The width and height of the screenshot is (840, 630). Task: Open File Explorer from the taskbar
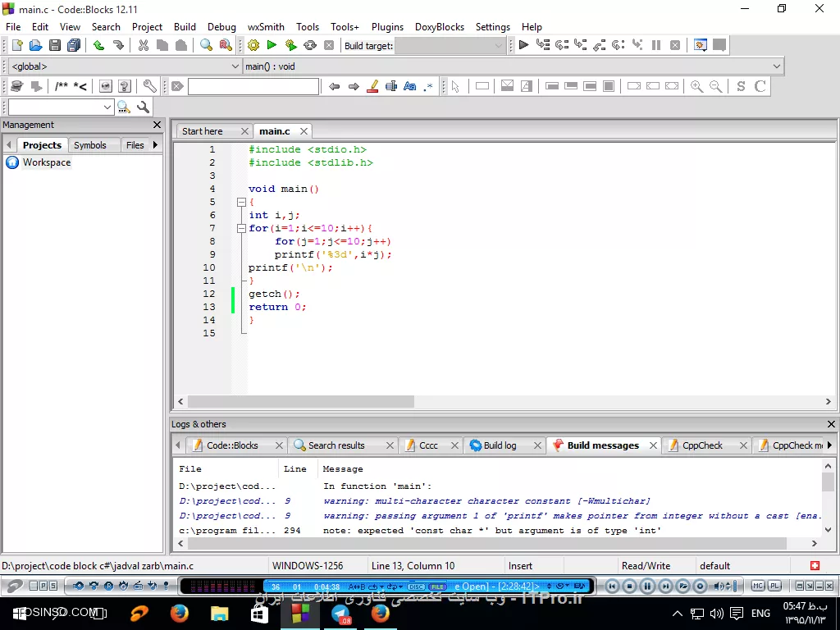click(220, 613)
